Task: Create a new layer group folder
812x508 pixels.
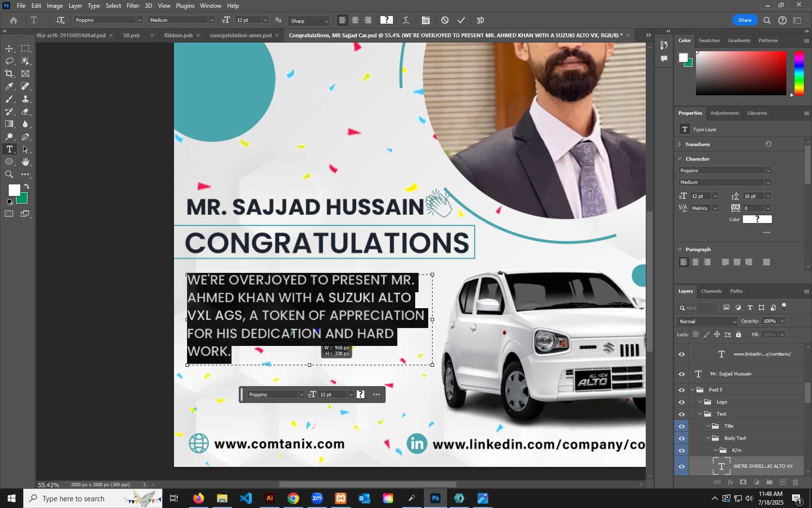Action: (769, 482)
